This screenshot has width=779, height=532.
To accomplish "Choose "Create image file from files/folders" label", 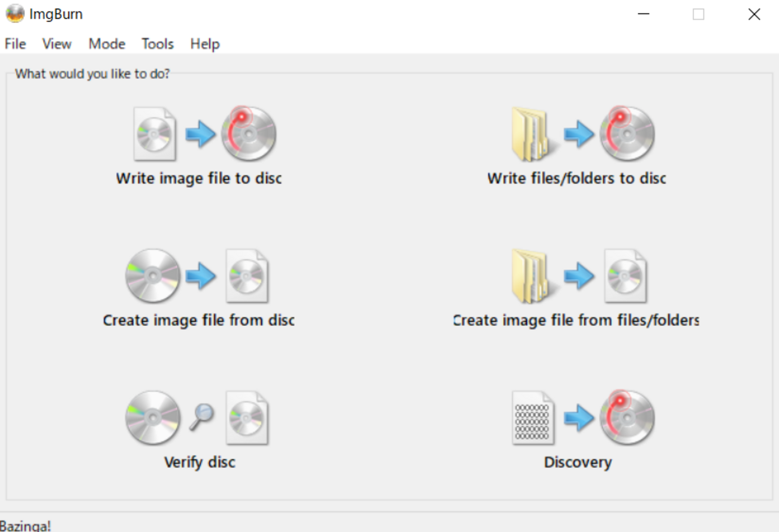I will (576, 321).
